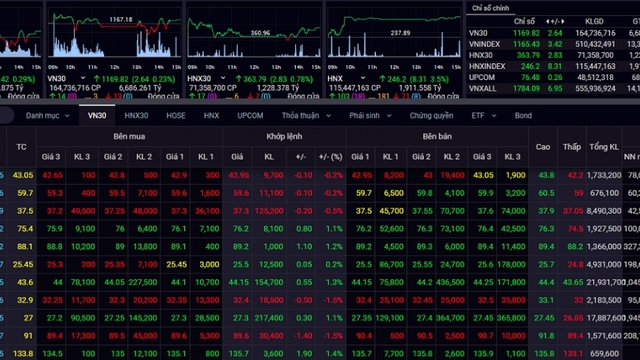Click the KL column header under Khớp lệnh

pyautogui.click(x=269, y=157)
